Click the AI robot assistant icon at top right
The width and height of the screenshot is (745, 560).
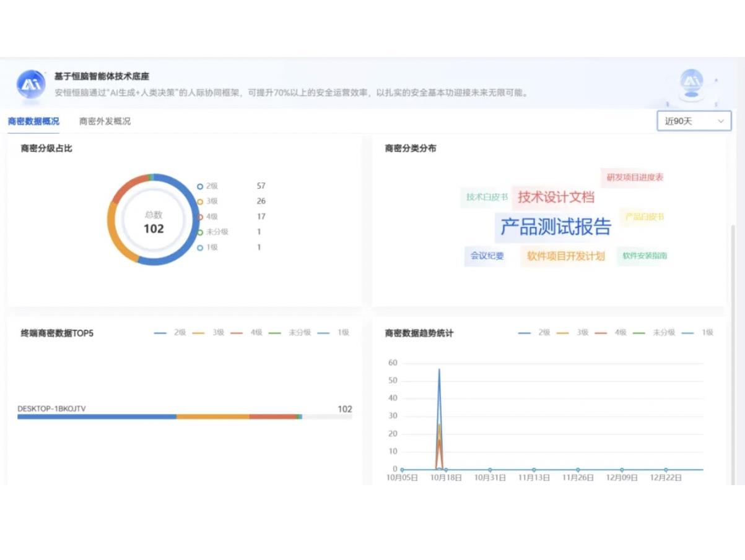pyautogui.click(x=691, y=81)
